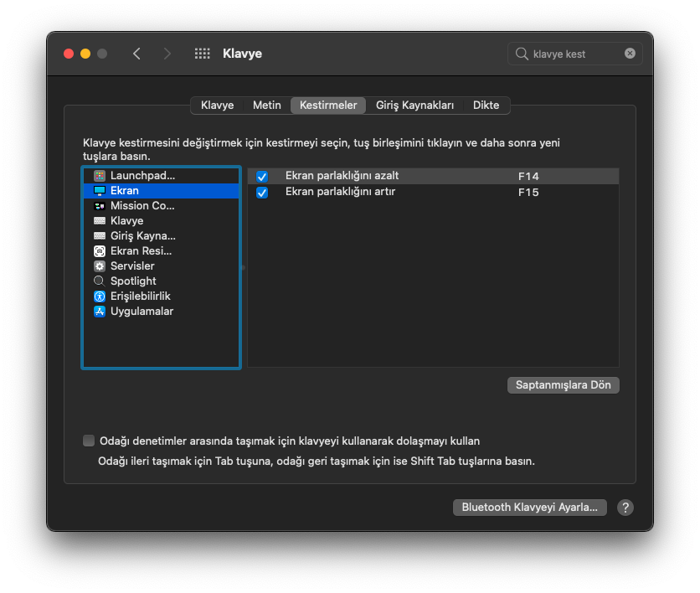Uncheck Ekran parlaklığını artır
The image size is (700, 593).
point(262,192)
